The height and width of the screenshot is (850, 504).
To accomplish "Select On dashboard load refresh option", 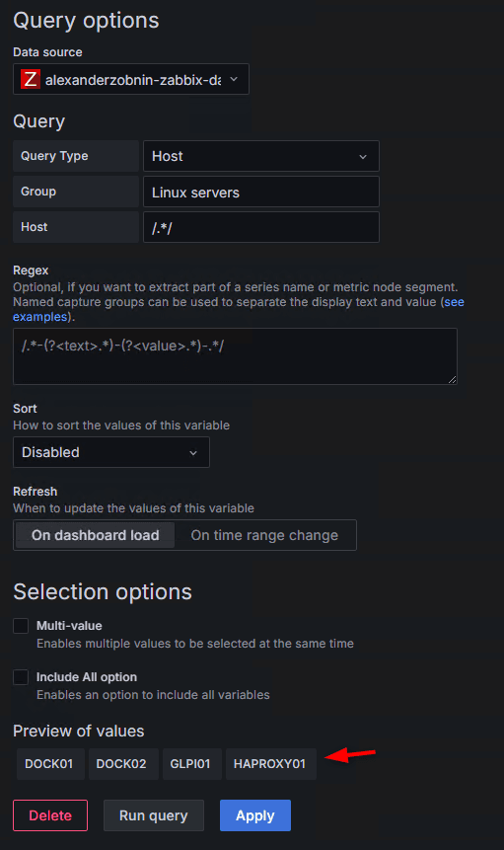I will (x=96, y=535).
